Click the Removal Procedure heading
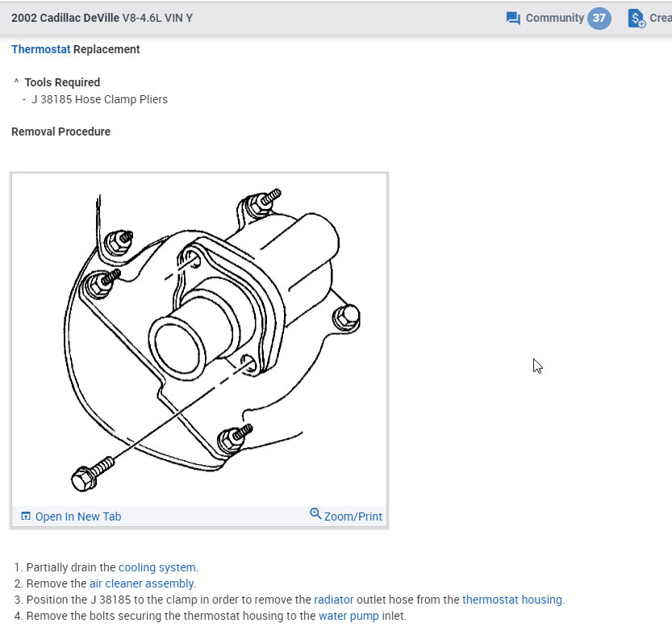672x644 pixels. (x=61, y=132)
